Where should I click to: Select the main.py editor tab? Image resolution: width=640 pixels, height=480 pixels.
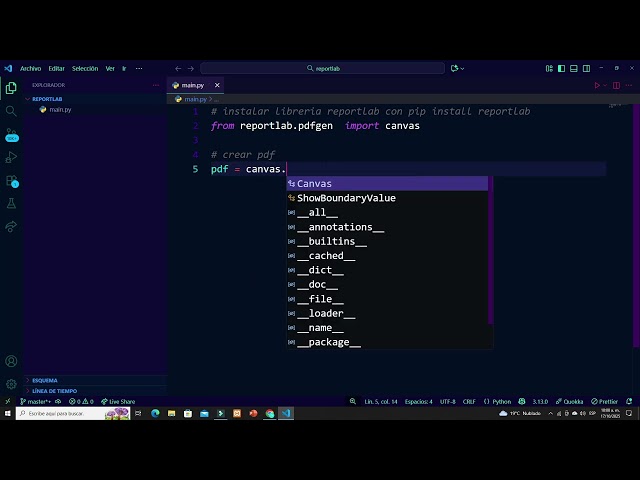(x=195, y=85)
